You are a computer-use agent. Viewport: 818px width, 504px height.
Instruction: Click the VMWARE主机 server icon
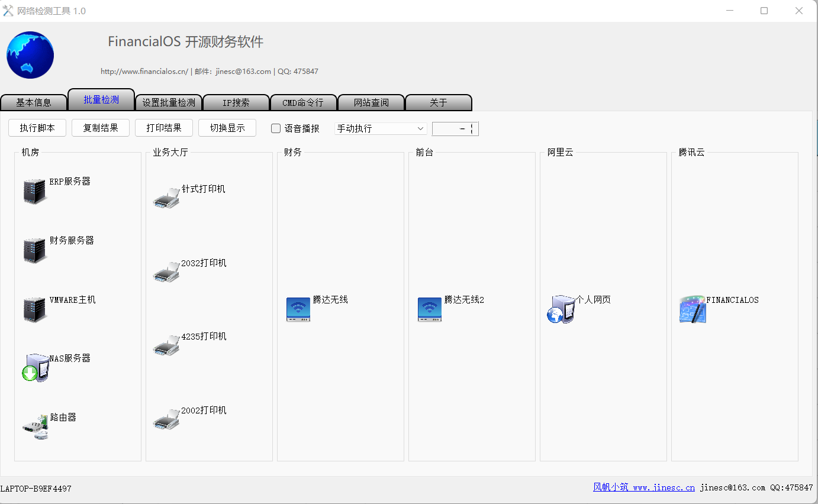click(35, 310)
